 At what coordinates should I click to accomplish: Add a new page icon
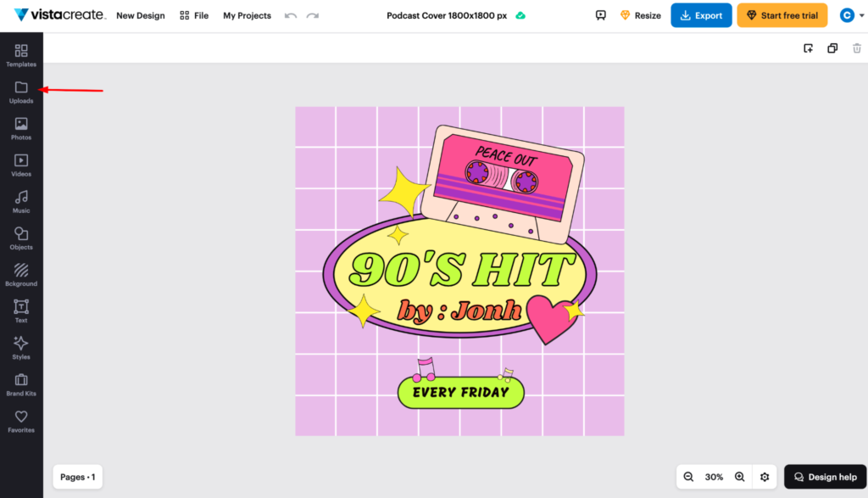[x=808, y=48]
